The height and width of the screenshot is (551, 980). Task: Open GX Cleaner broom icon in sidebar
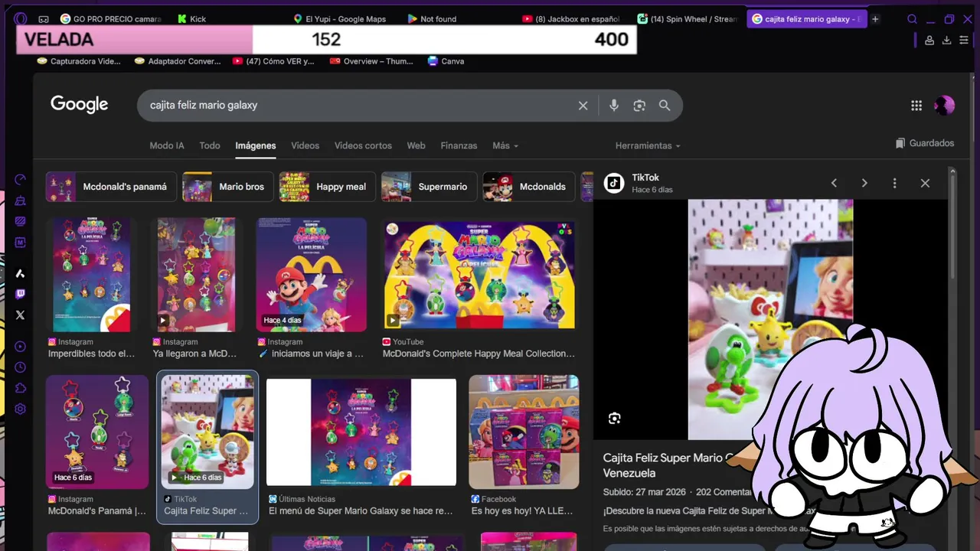point(21,201)
